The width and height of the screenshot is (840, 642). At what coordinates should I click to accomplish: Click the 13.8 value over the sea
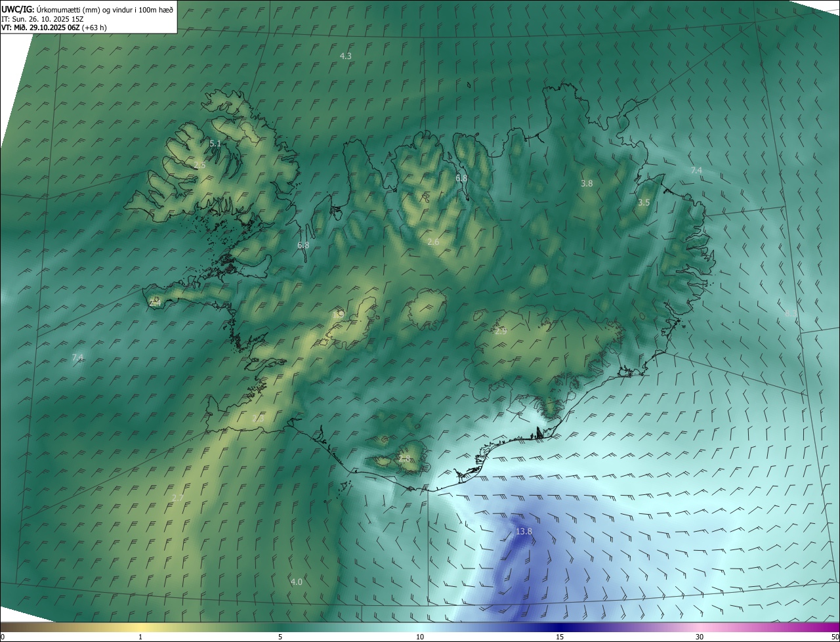(524, 531)
